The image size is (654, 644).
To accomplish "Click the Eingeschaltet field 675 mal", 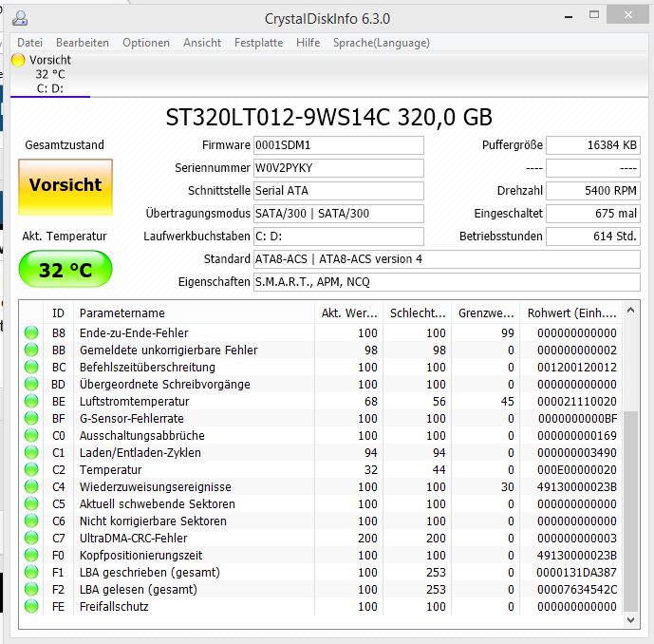I will [x=593, y=214].
